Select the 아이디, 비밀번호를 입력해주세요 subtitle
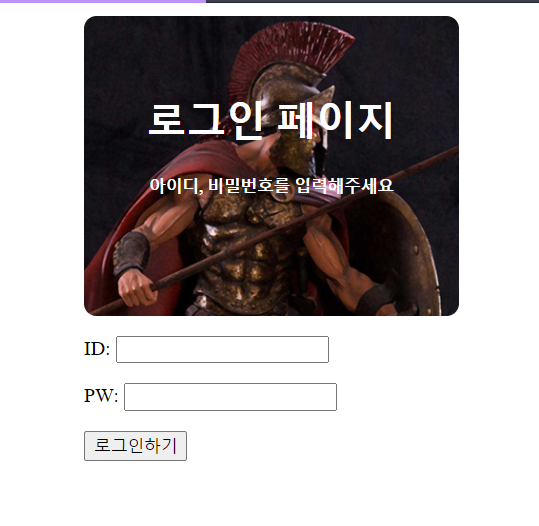 coord(271,186)
